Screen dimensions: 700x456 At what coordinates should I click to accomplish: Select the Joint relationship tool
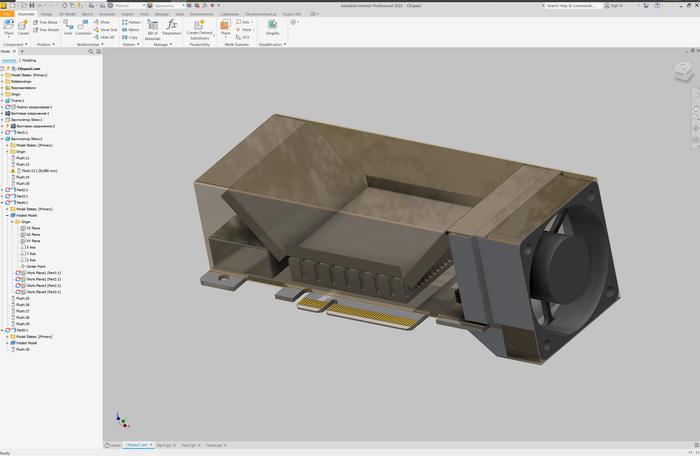tap(68, 27)
